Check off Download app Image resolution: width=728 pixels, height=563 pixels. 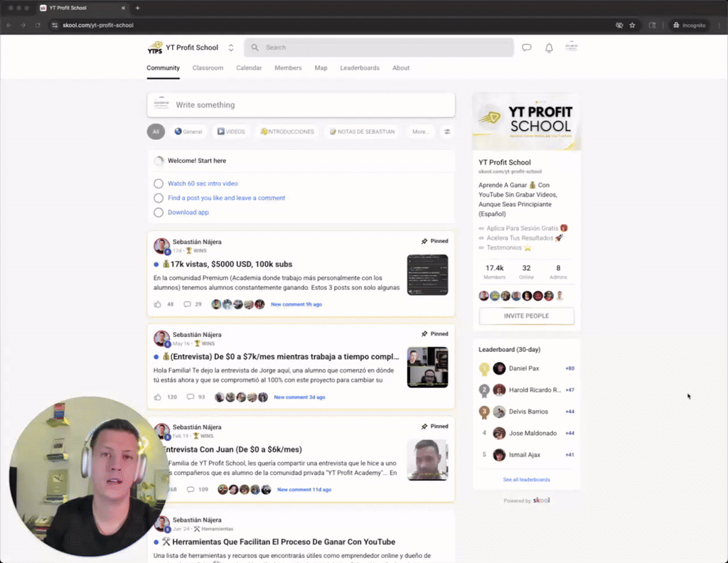pyautogui.click(x=159, y=212)
